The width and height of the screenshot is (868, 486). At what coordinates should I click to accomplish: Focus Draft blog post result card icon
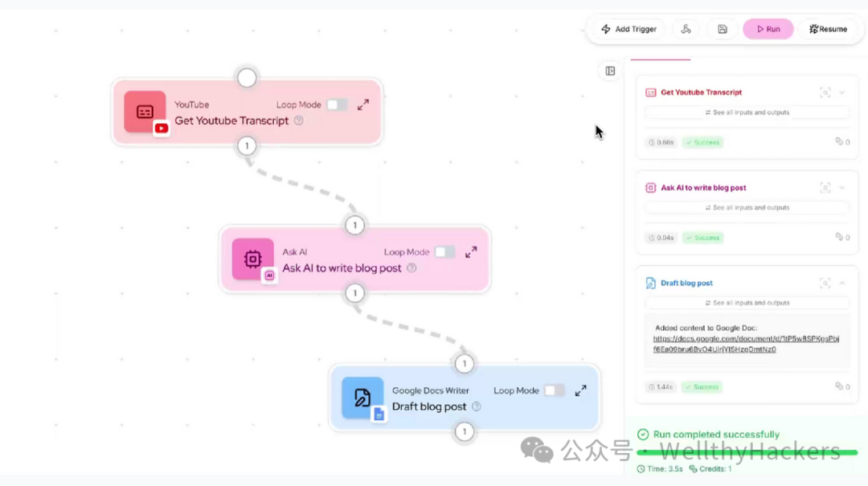coord(825,283)
